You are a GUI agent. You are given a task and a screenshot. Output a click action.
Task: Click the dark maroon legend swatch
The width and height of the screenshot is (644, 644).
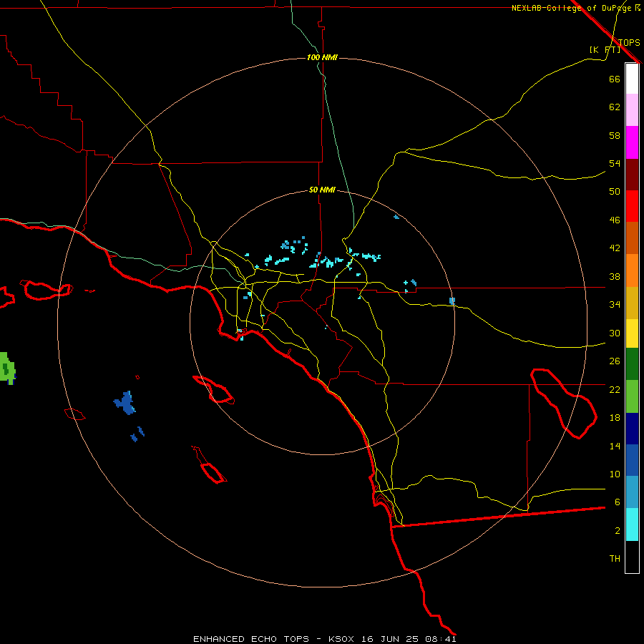pos(632,175)
